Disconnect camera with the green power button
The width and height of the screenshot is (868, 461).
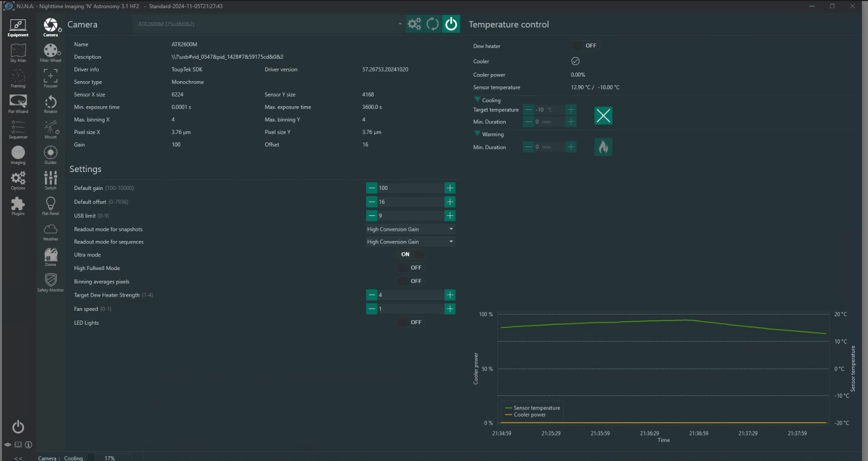click(451, 24)
